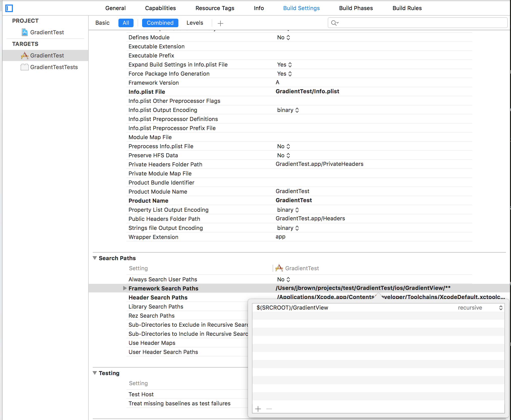Click the GradientTestTests folder icon

coord(25,67)
